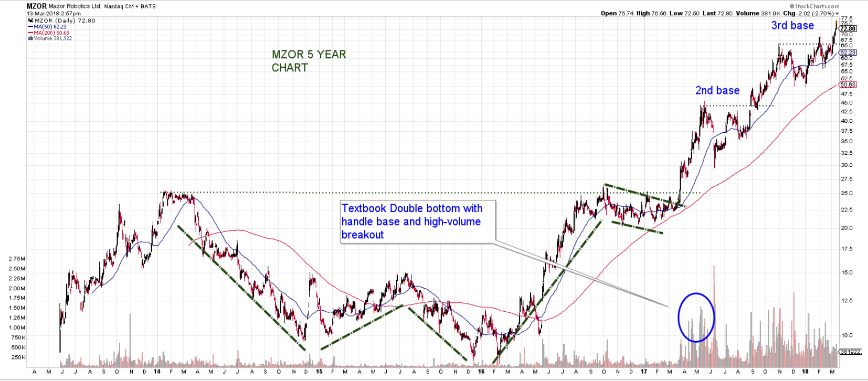The image size is (868, 381).
Task: Click the year 18 label on the time axis
Action: pyautogui.click(x=806, y=371)
